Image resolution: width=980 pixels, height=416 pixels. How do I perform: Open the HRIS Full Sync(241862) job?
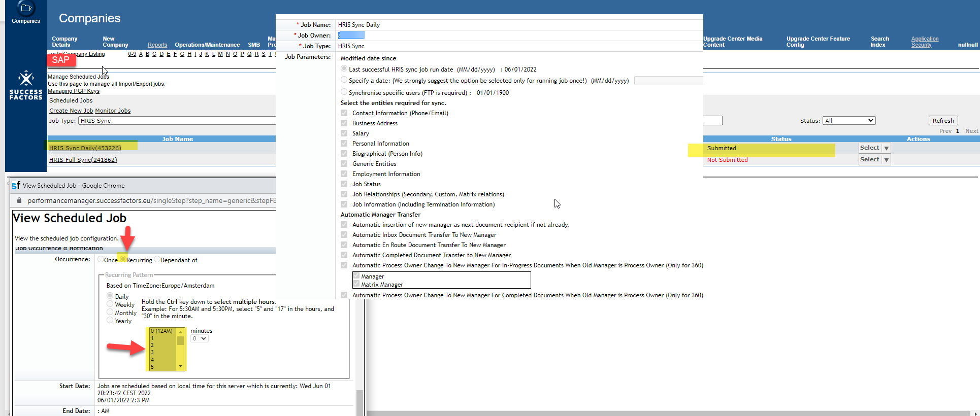click(x=83, y=160)
